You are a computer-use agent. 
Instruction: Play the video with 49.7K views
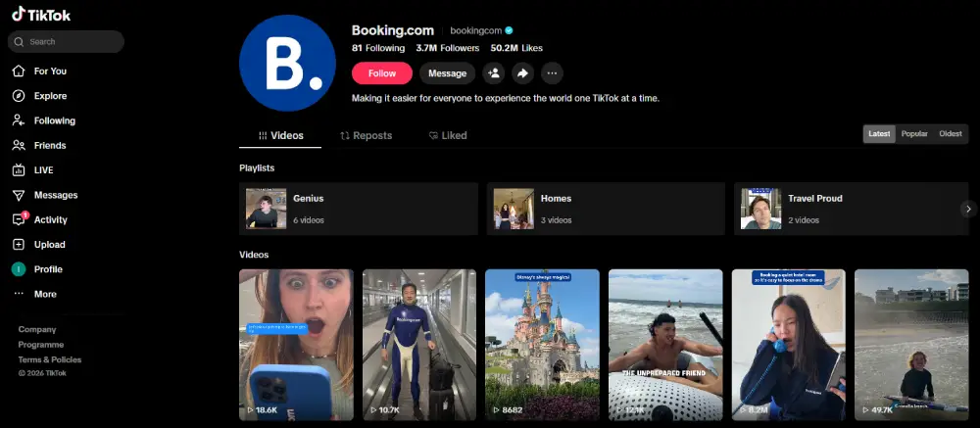[x=911, y=345]
